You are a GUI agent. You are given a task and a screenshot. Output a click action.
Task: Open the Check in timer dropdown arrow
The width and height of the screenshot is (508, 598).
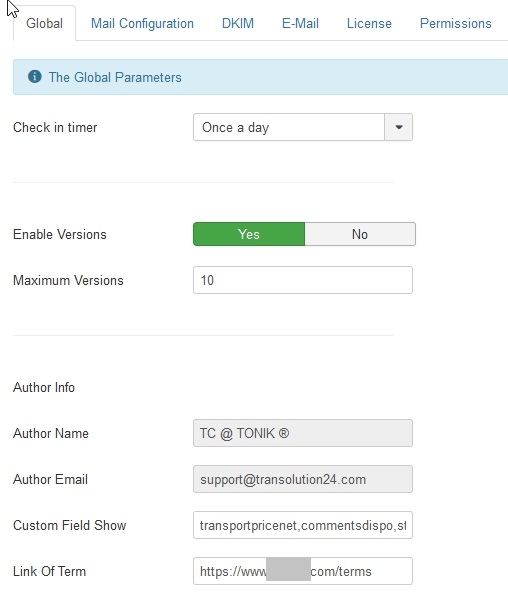(x=399, y=127)
